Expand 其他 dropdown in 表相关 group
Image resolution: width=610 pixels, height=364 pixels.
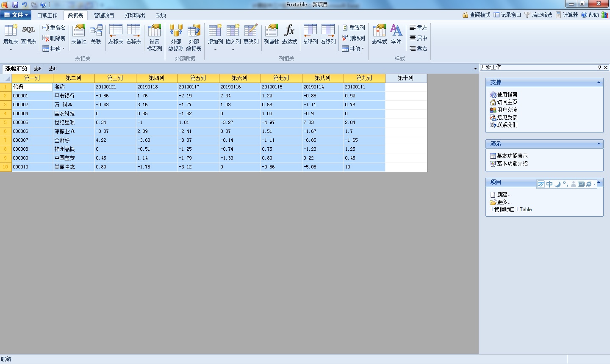tap(54, 49)
